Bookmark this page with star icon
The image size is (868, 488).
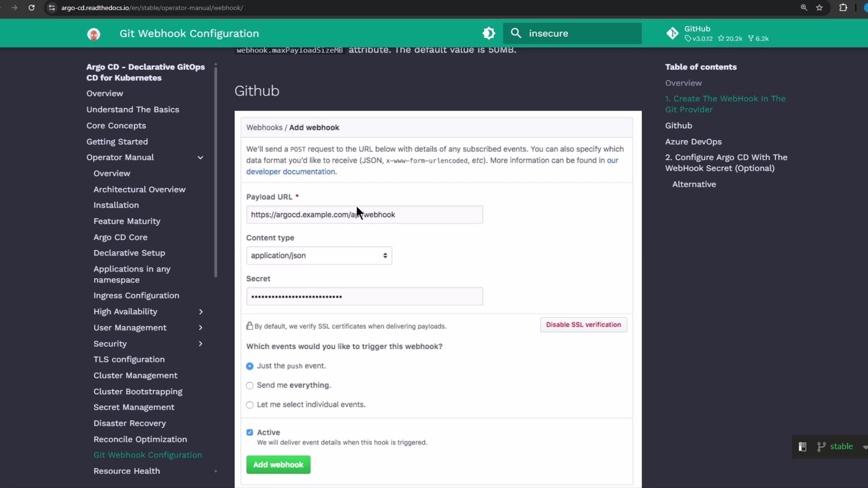(x=819, y=8)
